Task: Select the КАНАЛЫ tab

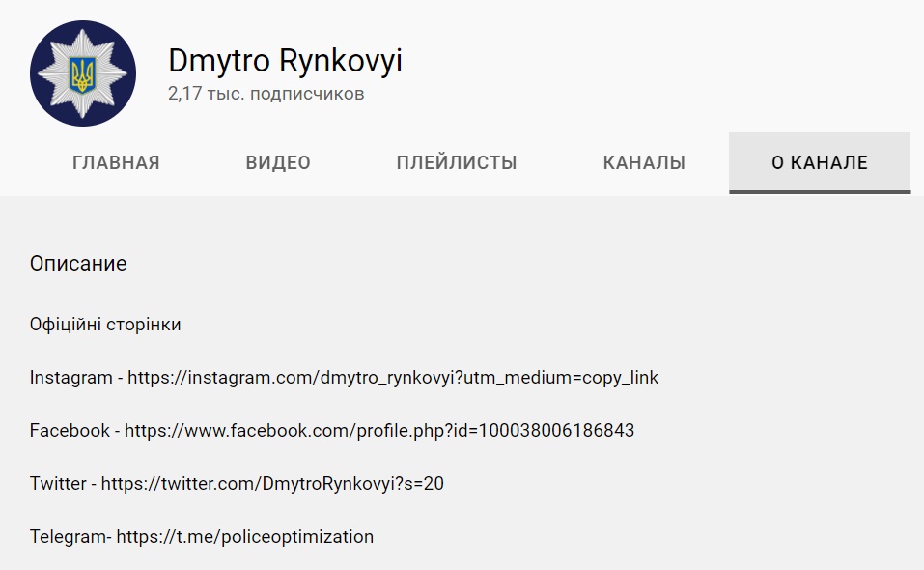Action: click(644, 163)
